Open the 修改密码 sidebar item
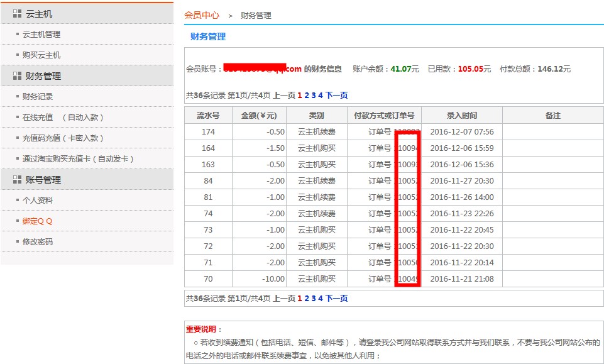604x364 pixels. coord(38,242)
